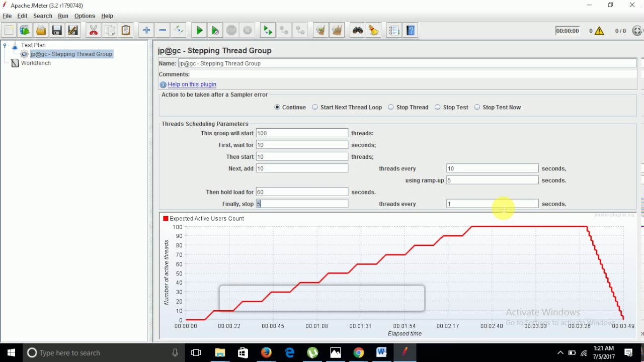Click the Finally, stop threads field

coord(302,204)
